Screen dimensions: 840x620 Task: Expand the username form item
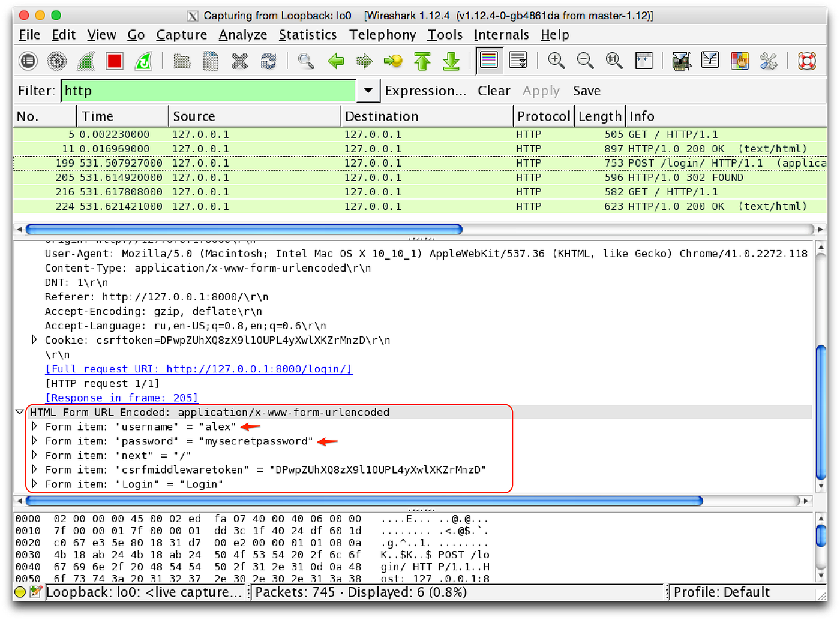(x=34, y=426)
